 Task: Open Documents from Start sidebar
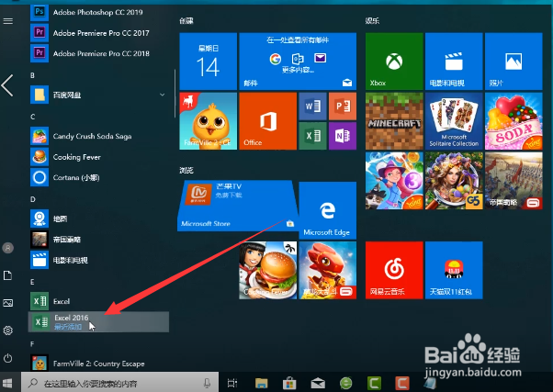tap(8, 275)
